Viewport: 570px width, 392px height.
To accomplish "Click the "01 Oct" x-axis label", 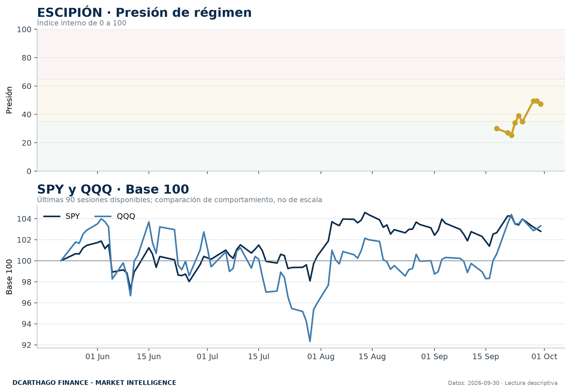I will coord(544,357).
